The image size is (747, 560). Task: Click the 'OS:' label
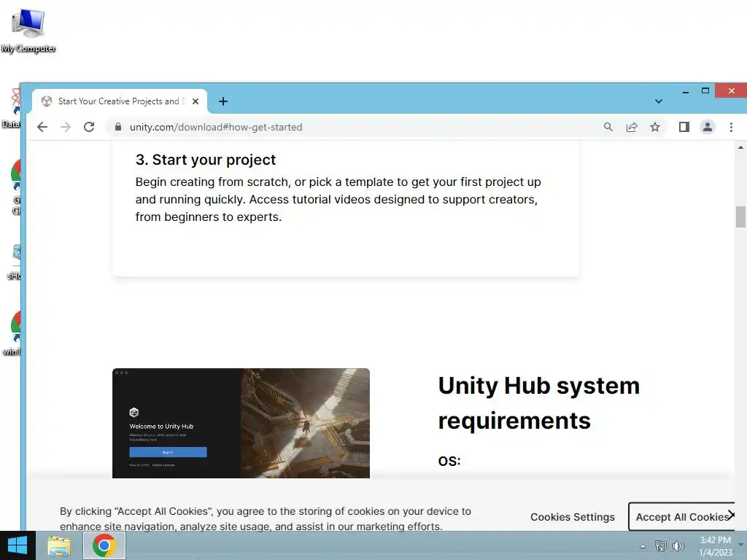coord(449,461)
